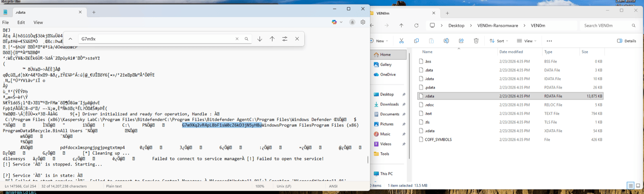Image resolution: width=644 pixels, height=194 pixels.
Task: Click the Share icon in Explorer toolbar
Action: [x=461, y=41]
